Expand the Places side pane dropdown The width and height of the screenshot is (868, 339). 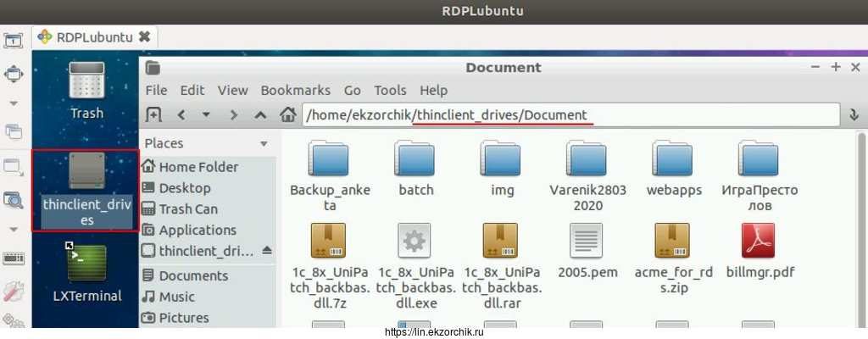coord(264,144)
